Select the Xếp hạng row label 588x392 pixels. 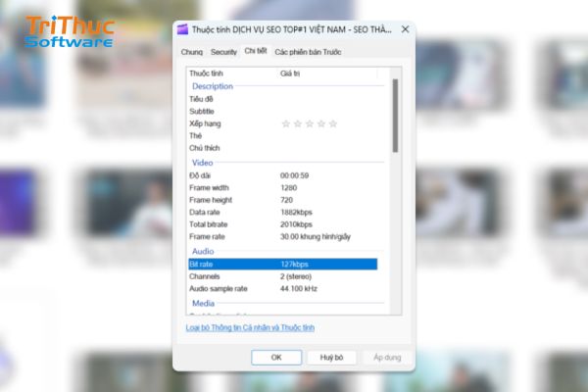(x=205, y=123)
